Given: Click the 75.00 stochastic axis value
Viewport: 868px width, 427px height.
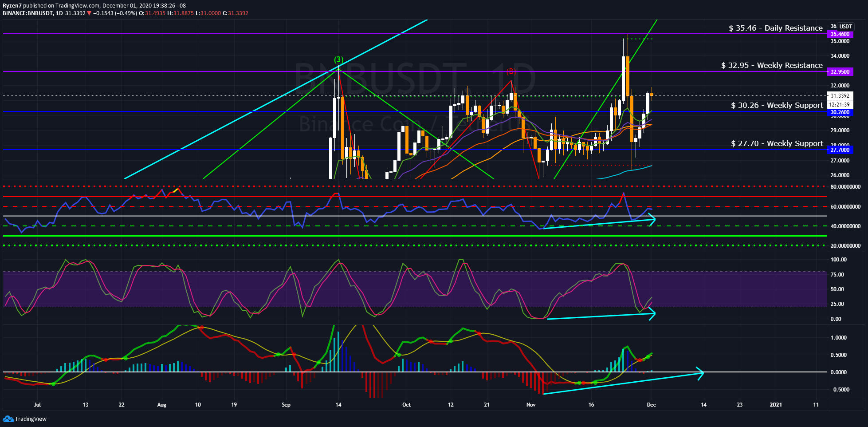Looking at the screenshot, I should coord(837,275).
